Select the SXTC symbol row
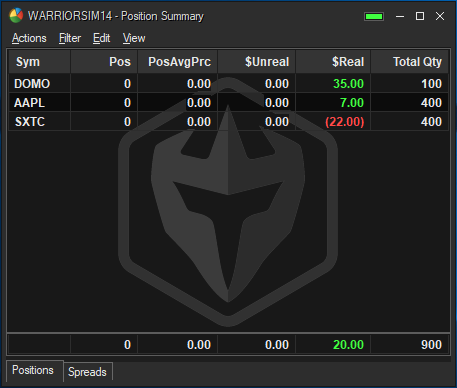This screenshot has width=457, height=388. tap(228, 122)
